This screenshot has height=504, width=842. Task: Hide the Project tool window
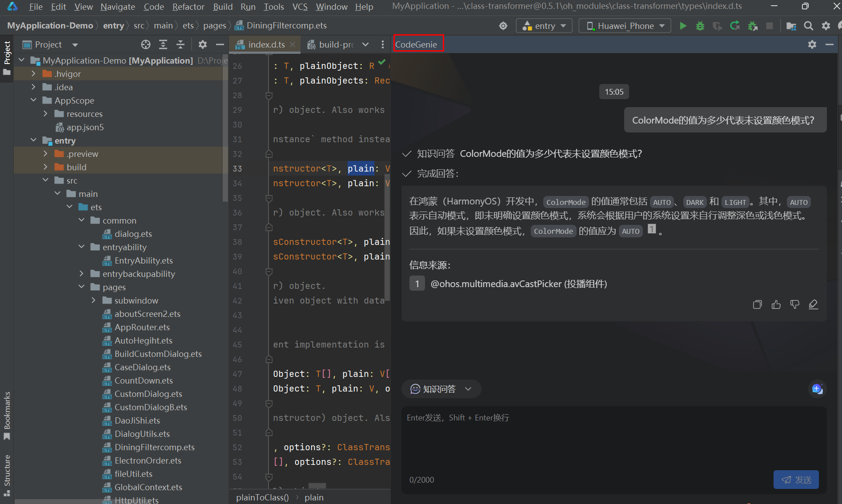pyautogui.click(x=220, y=44)
